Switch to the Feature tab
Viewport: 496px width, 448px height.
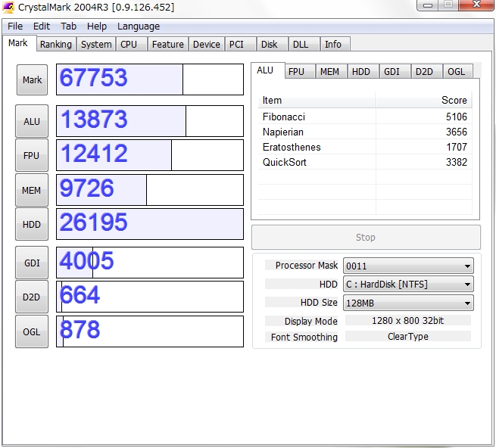pyautogui.click(x=167, y=44)
